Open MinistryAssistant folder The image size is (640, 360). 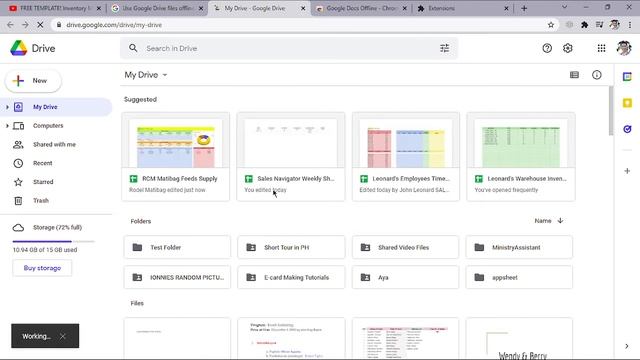(519, 247)
